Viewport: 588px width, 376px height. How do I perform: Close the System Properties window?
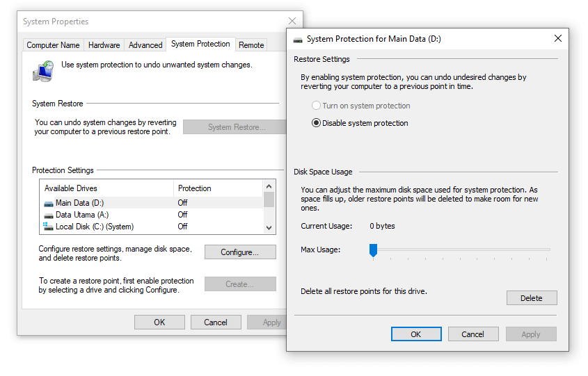(x=292, y=21)
